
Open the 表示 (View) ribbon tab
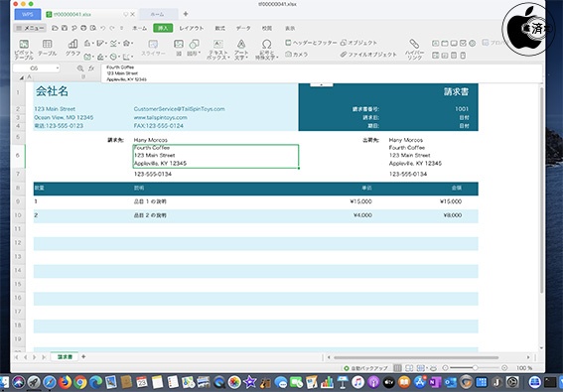click(290, 28)
